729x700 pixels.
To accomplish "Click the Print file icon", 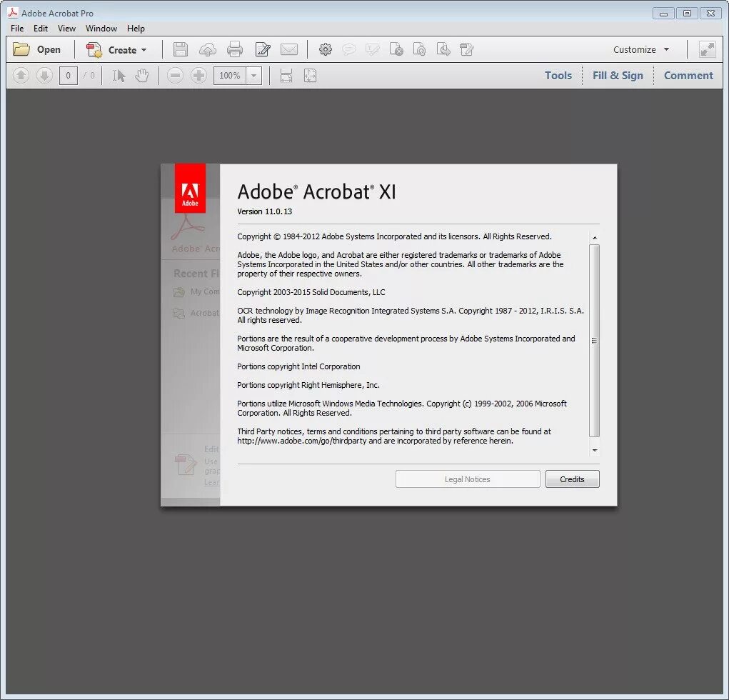I will pyautogui.click(x=235, y=49).
